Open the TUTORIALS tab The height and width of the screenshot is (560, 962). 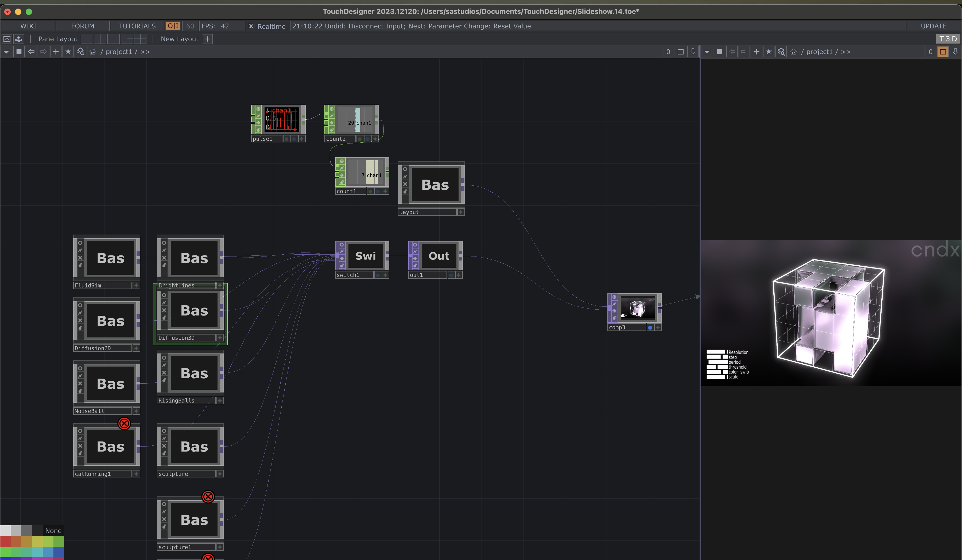click(137, 26)
